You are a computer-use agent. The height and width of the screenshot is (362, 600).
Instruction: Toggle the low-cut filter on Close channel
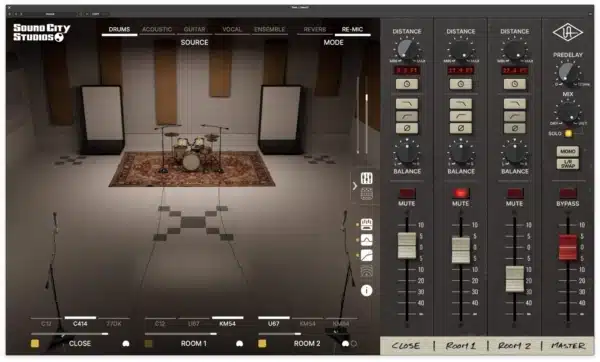tap(407, 116)
